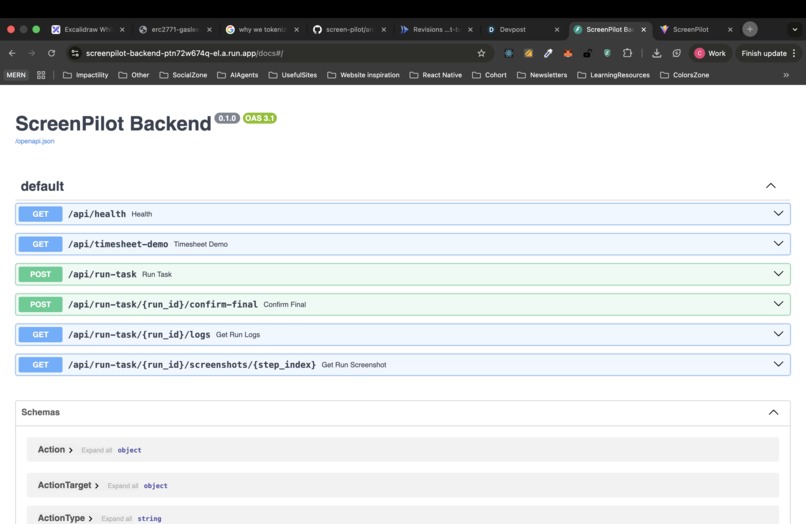Image resolution: width=806 pixels, height=524 pixels.
Task: Expand the ActionType schema
Action: click(x=65, y=518)
